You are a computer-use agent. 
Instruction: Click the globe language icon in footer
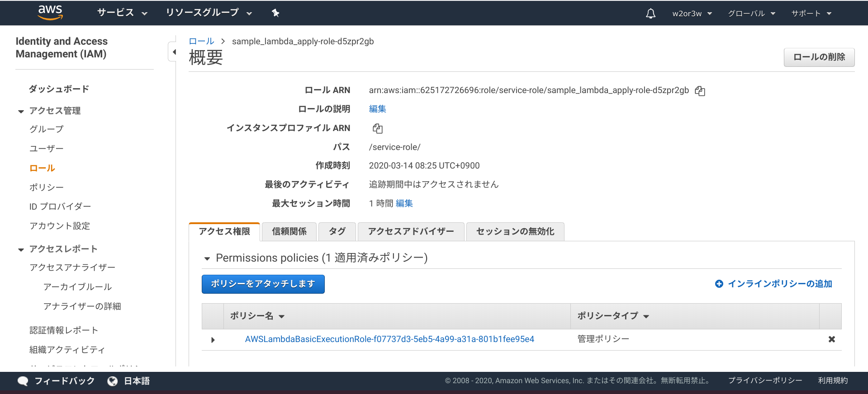click(113, 381)
